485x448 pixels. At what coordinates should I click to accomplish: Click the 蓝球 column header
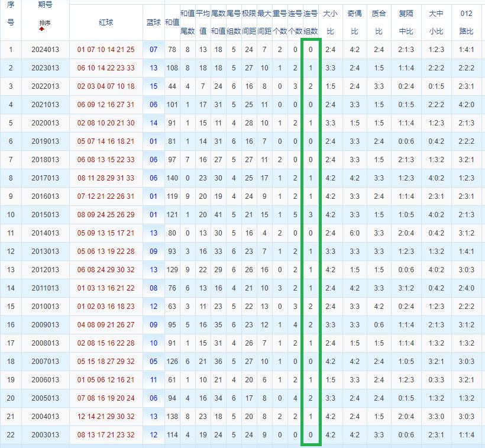[153, 22]
